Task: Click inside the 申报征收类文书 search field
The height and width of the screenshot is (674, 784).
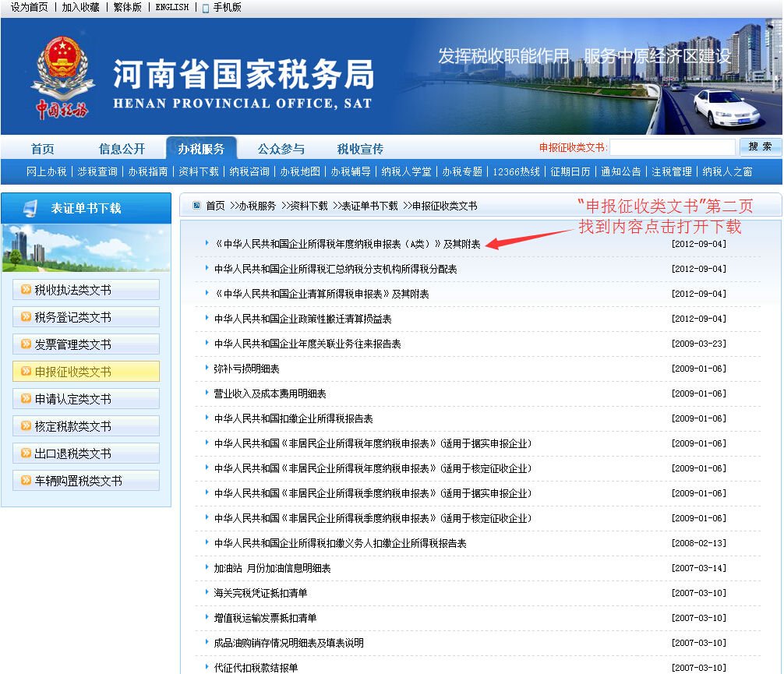Action: tap(674, 146)
